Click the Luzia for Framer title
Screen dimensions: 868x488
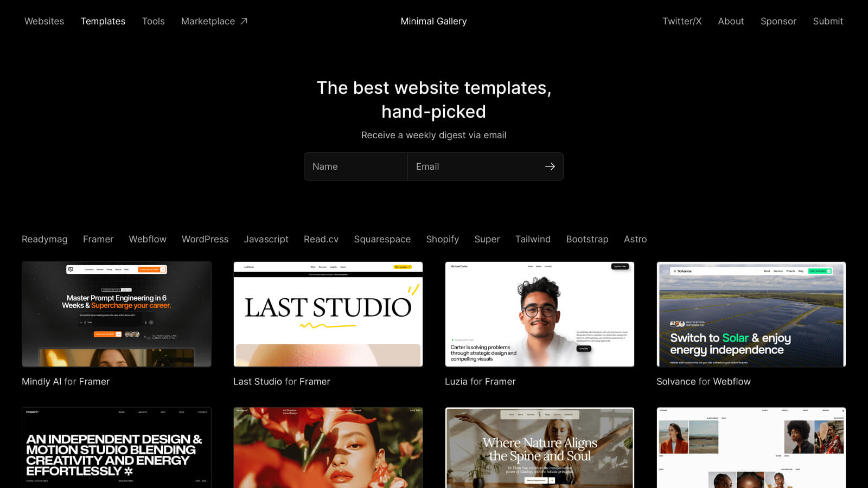(480, 381)
